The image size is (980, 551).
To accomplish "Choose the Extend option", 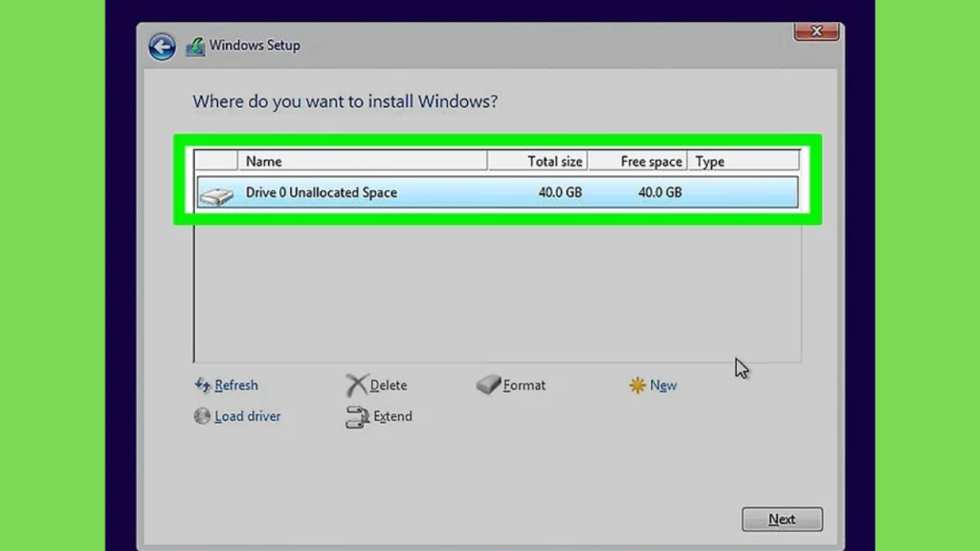I will pos(392,416).
